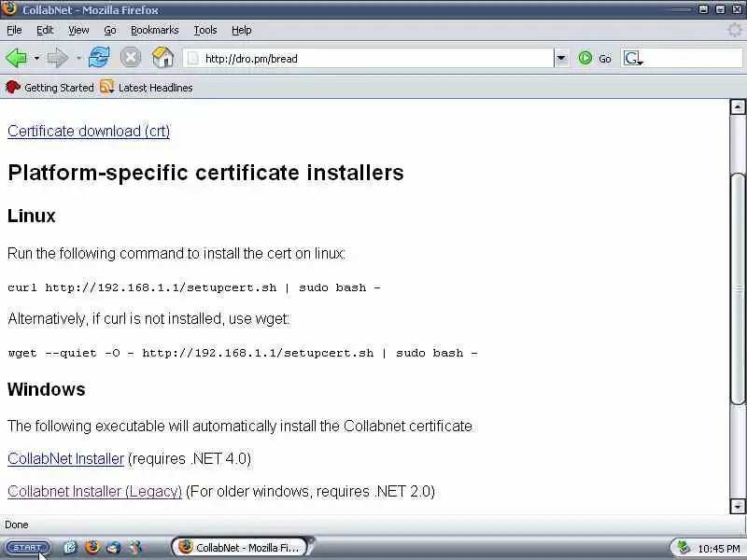Click into the search box
747x560 pixels.
tap(693, 59)
